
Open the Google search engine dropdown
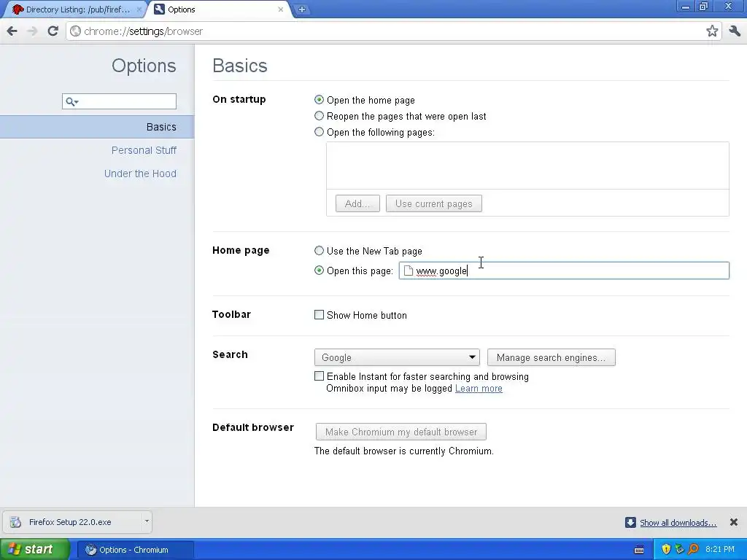point(397,357)
